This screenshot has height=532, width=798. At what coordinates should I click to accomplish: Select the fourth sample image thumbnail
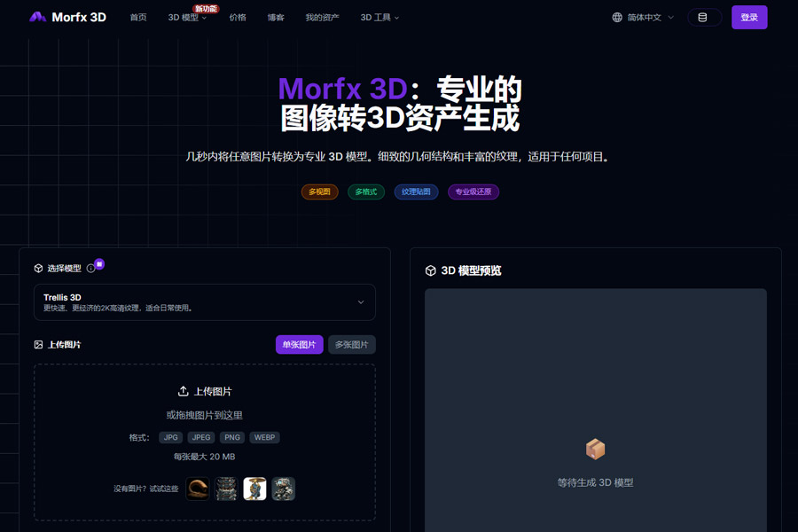click(x=284, y=489)
